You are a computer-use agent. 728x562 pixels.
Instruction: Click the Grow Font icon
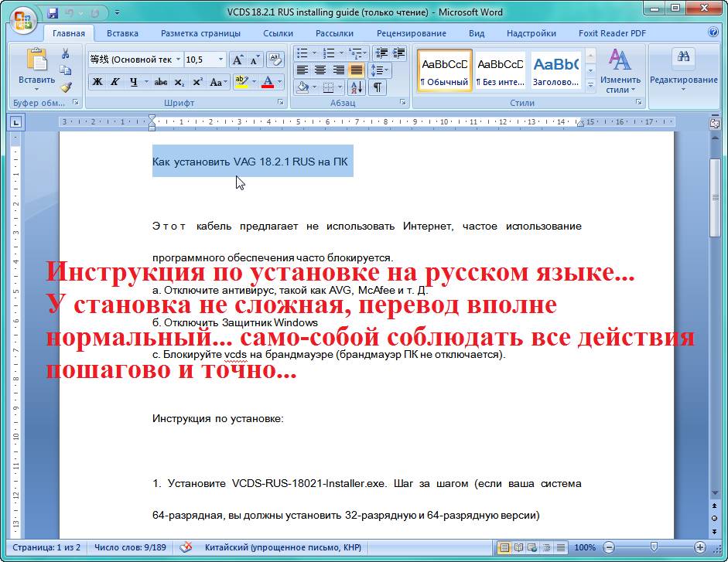point(238,60)
